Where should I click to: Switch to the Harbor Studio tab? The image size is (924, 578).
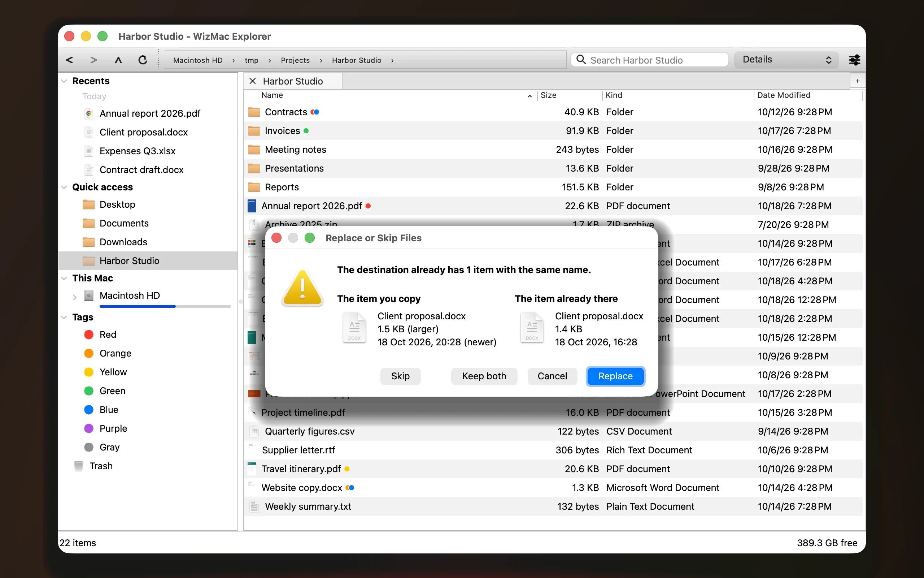tap(293, 81)
